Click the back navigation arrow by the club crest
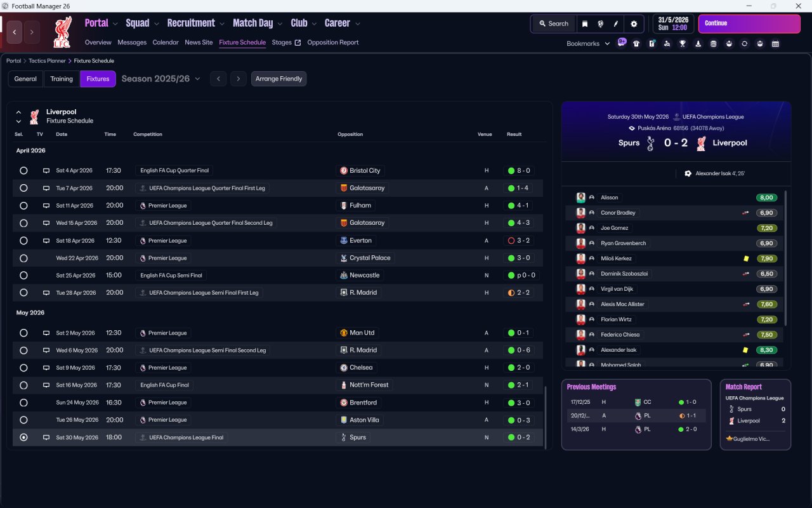This screenshot has width=812, height=508. point(15,32)
